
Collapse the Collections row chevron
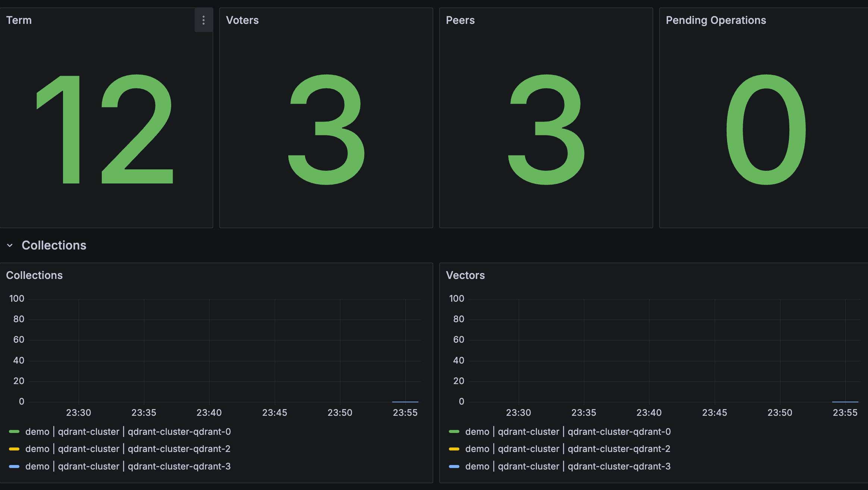(x=10, y=245)
